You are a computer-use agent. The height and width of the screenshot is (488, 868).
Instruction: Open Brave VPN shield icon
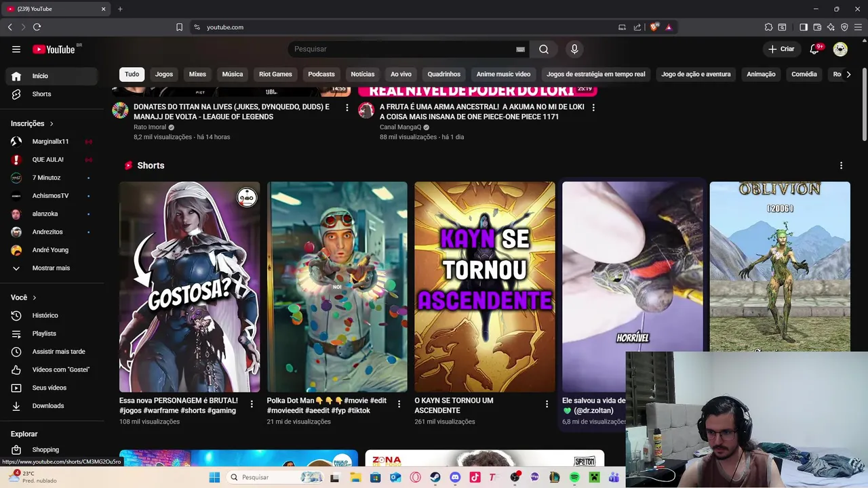[x=844, y=27]
